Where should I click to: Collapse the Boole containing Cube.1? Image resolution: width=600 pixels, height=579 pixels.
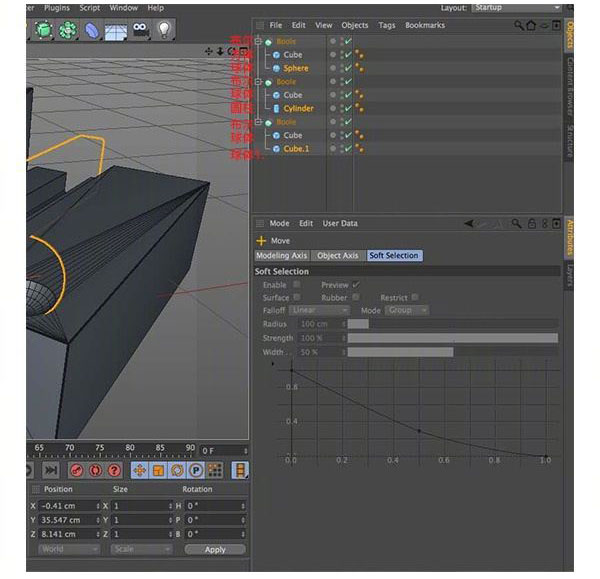(x=258, y=122)
